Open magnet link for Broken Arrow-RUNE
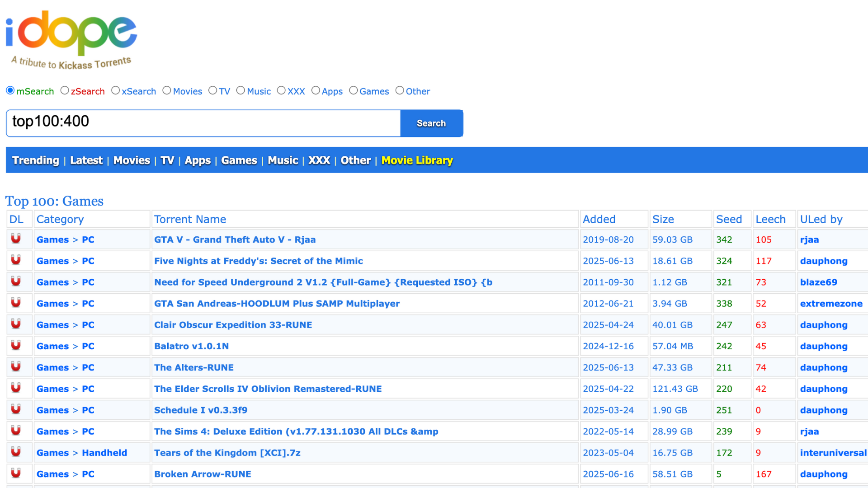Viewport: 868px width, 488px height. [16, 473]
